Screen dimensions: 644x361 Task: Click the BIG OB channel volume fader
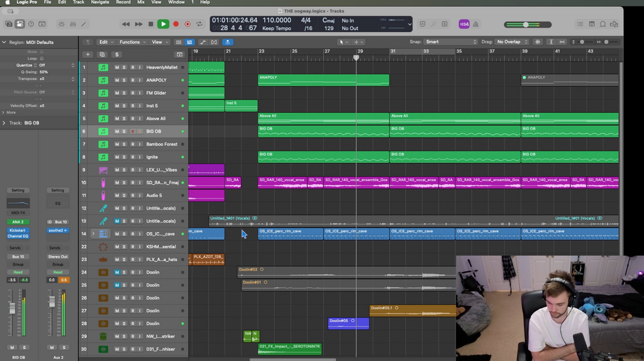pyautogui.click(x=12, y=308)
